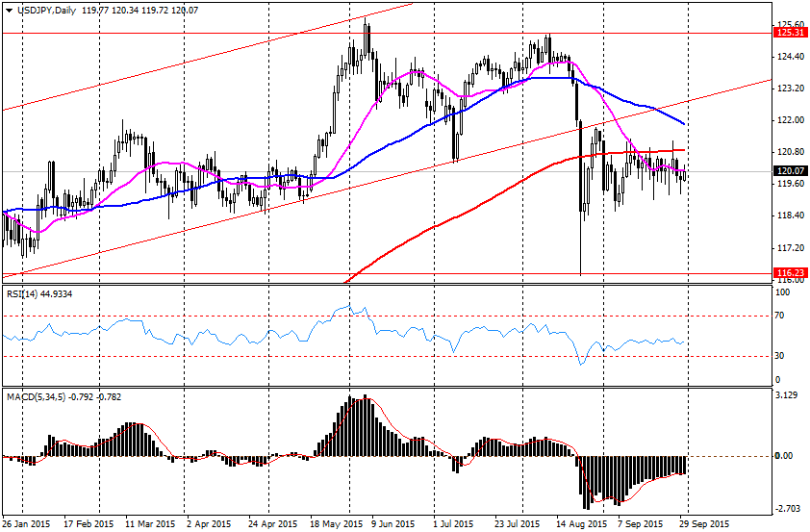Click the 118.40 price axis label
The width and height of the screenshot is (810, 532).
789,215
